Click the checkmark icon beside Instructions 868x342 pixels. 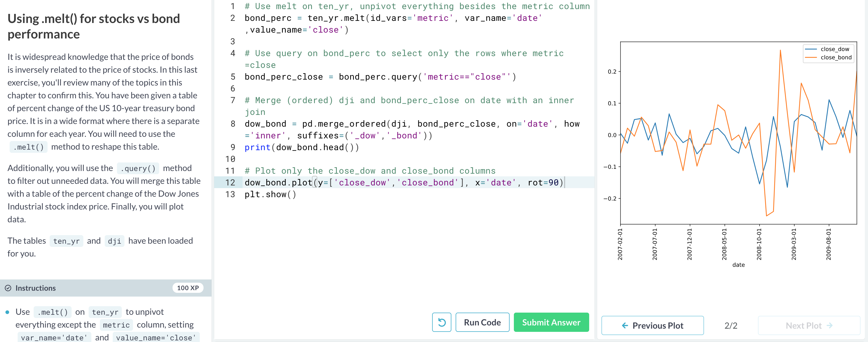(8, 288)
